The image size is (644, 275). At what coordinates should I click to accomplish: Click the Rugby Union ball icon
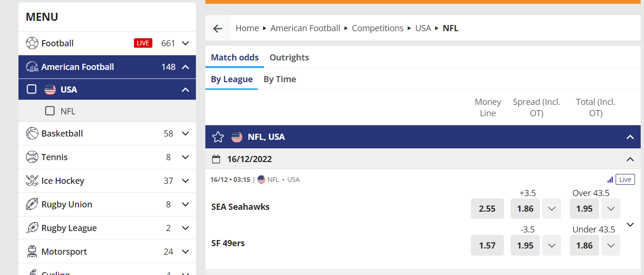(32, 204)
